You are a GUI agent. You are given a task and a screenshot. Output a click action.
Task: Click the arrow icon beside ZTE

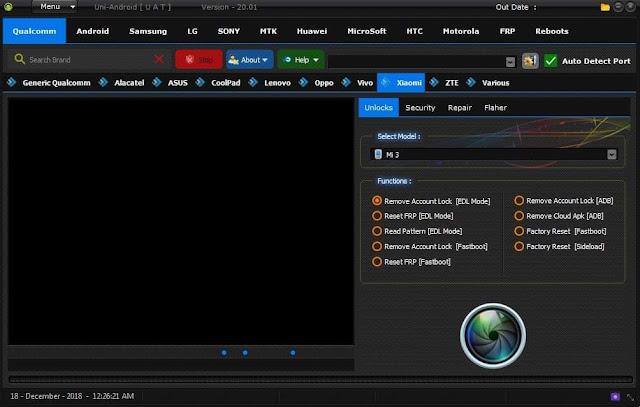435,82
